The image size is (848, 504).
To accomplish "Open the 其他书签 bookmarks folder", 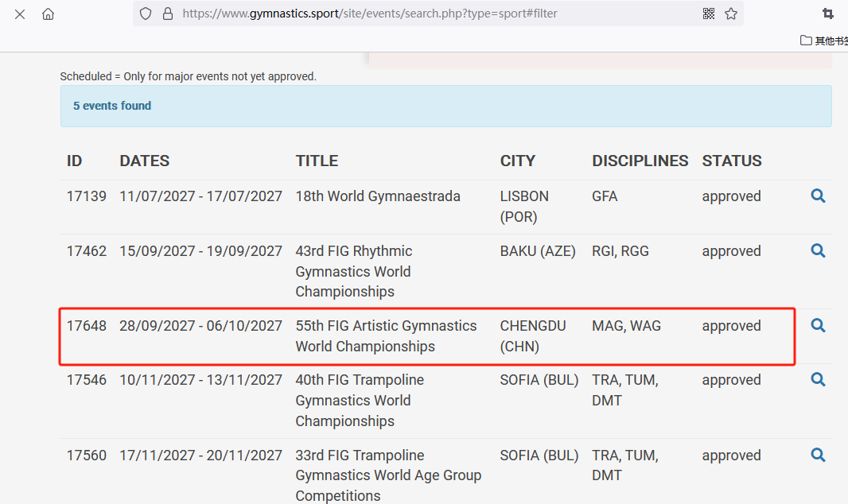I will click(824, 41).
